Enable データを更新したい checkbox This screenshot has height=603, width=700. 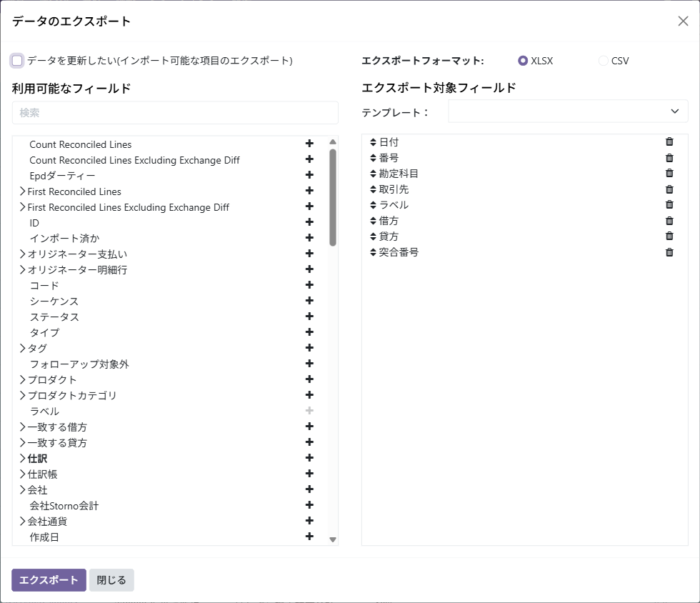pyautogui.click(x=17, y=60)
